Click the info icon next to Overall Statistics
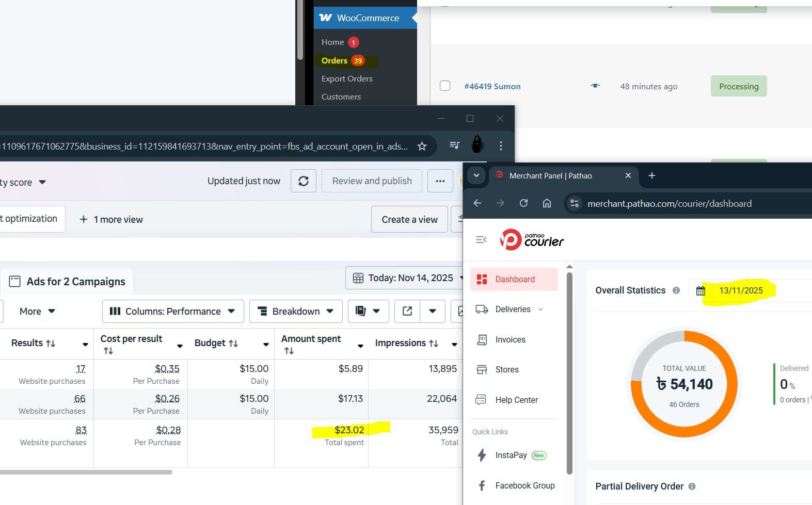 [676, 290]
